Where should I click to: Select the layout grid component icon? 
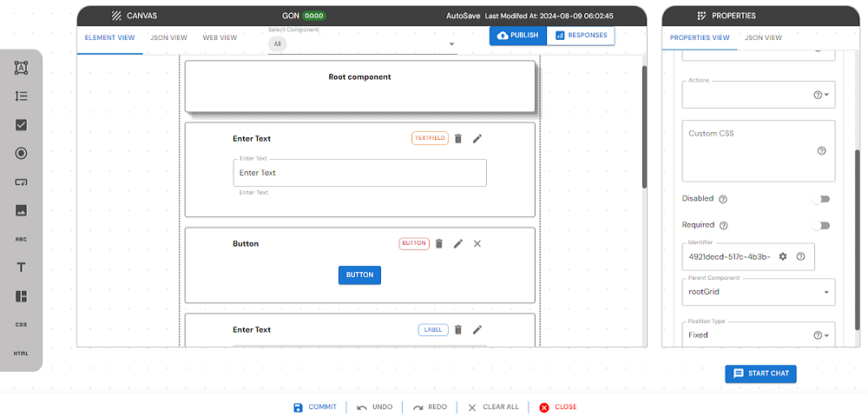pos(22,296)
